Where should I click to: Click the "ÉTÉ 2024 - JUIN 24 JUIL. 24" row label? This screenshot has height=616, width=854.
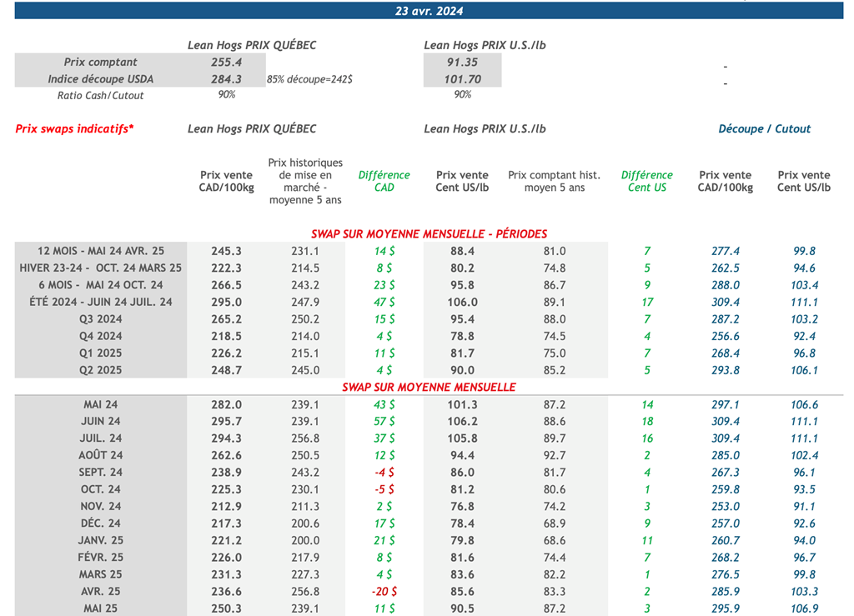pos(101,302)
